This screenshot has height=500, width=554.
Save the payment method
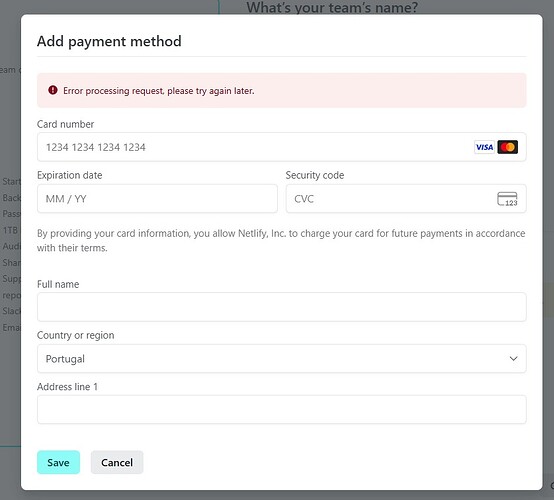[x=58, y=462]
